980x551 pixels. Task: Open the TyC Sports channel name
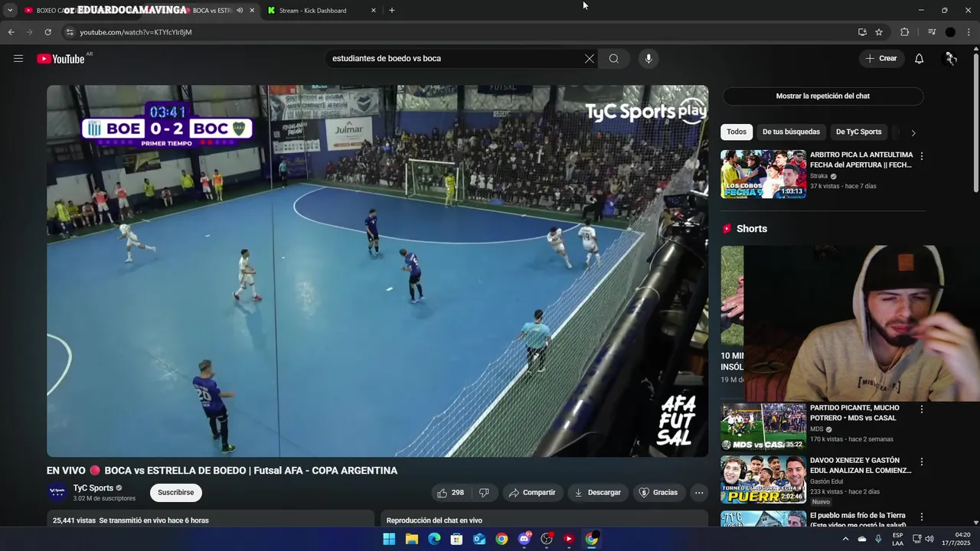point(93,488)
